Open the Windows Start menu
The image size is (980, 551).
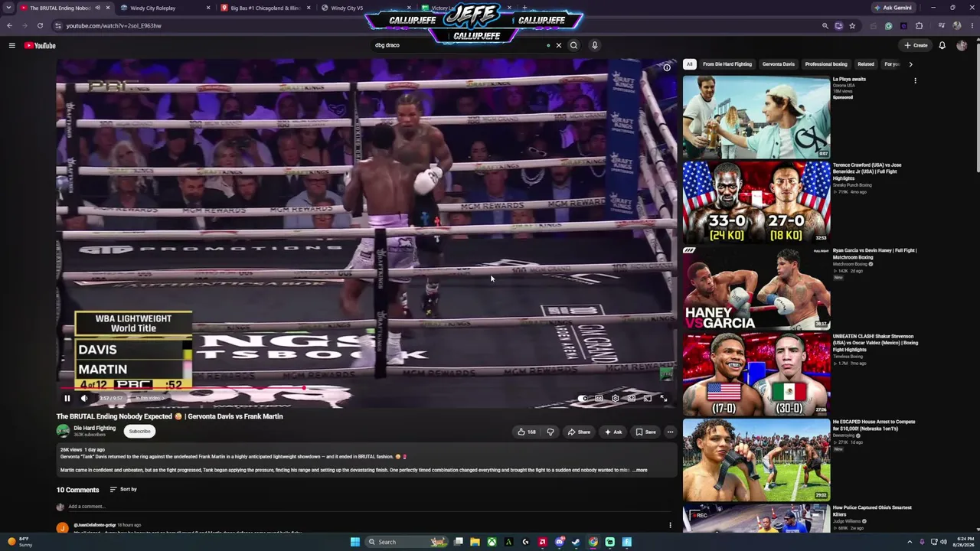pos(355,542)
